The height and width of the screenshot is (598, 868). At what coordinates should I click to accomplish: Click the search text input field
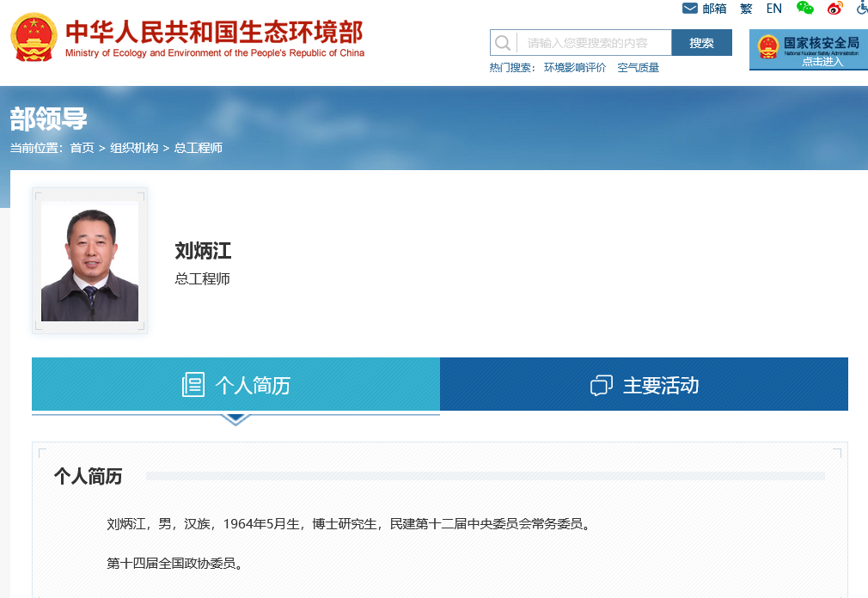(x=593, y=43)
